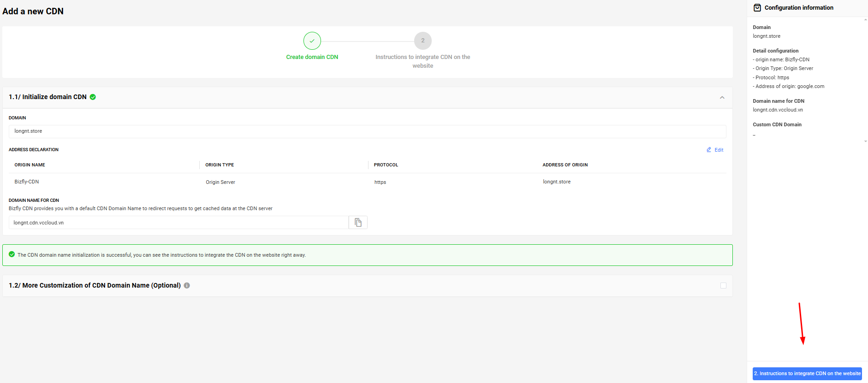This screenshot has height=383, width=868.
Task: Click the Configuration information panel icon
Action: [757, 8]
